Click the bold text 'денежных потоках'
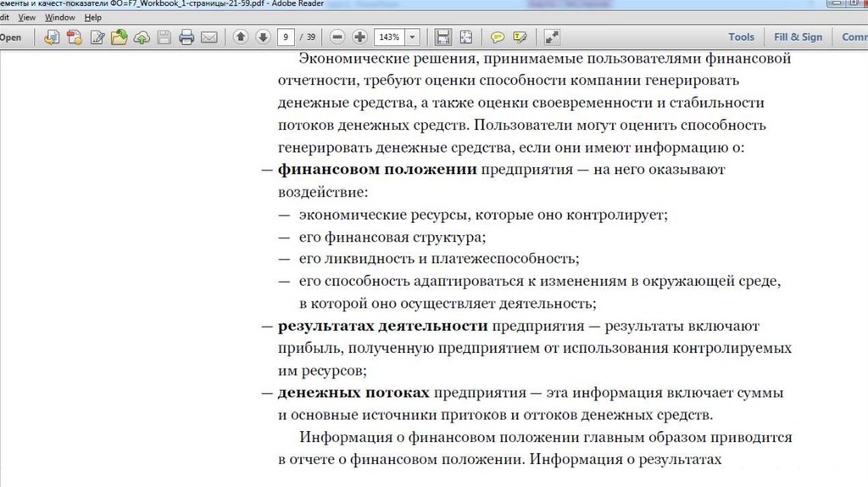Image resolution: width=868 pixels, height=487 pixels. [x=353, y=393]
